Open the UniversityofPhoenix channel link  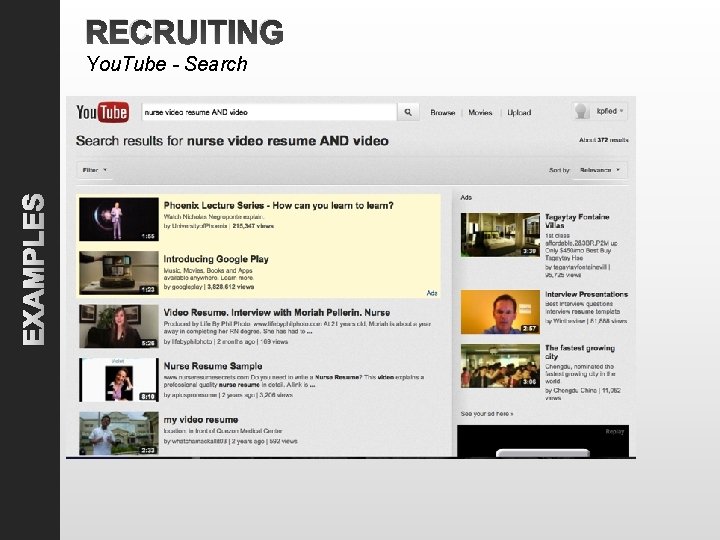tap(199, 226)
